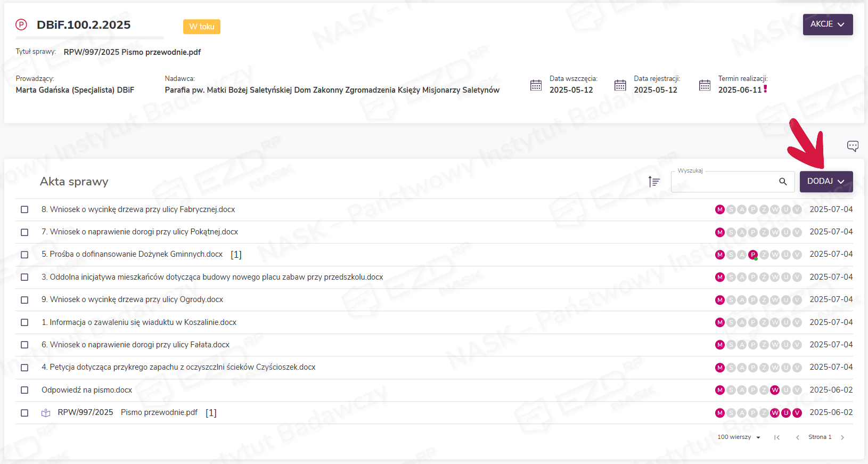This screenshot has height=464, width=868.
Task: Click the Data wszczęcia calendar icon
Action: click(x=536, y=85)
